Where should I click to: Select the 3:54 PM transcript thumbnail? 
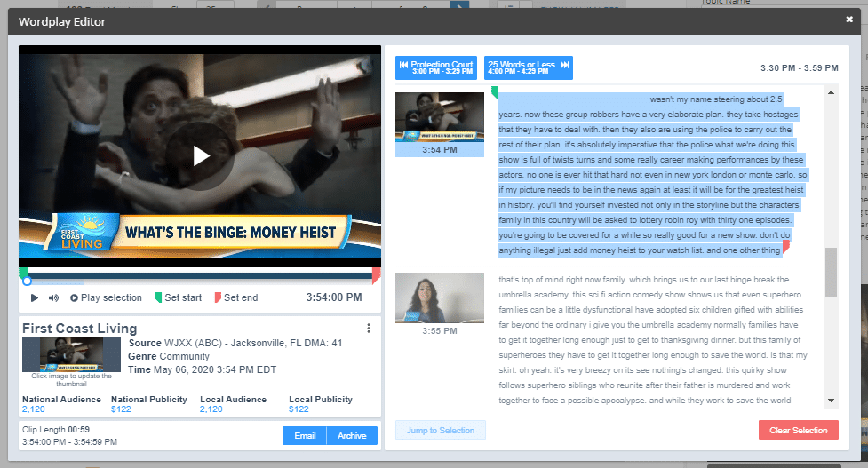point(440,117)
